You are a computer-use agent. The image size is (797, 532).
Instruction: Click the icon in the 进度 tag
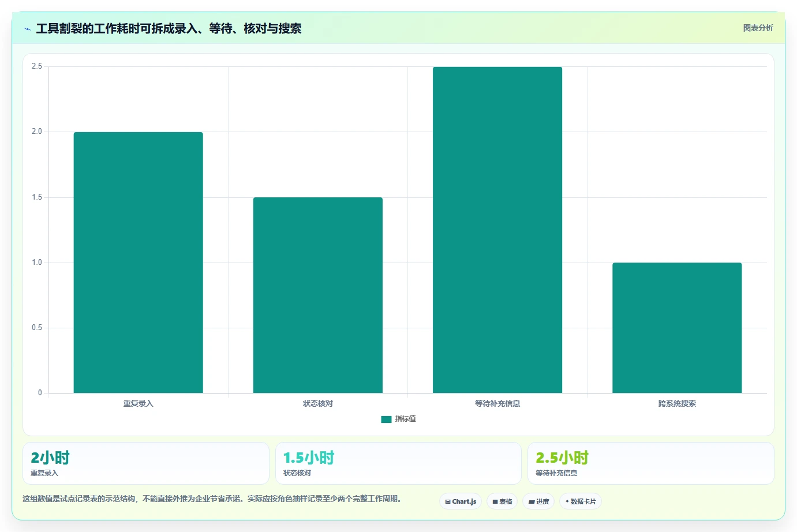point(532,502)
